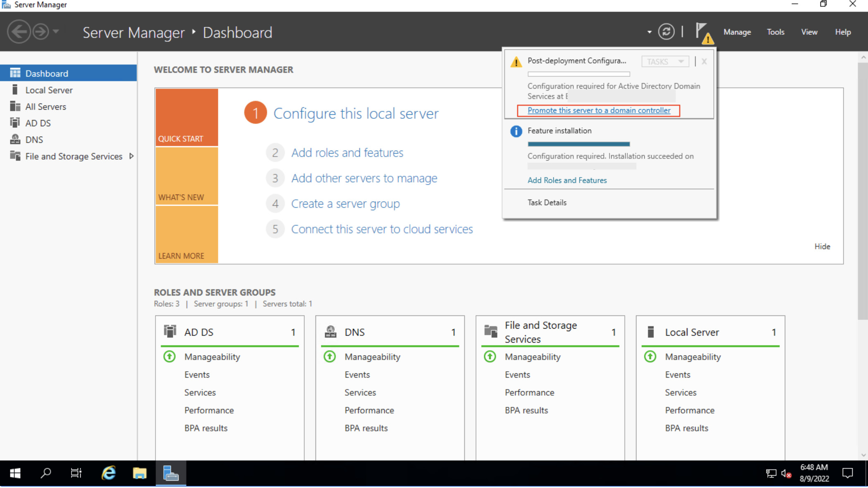The width and height of the screenshot is (868, 488).
Task: Open BPA results in Local Server tile
Action: (x=686, y=428)
